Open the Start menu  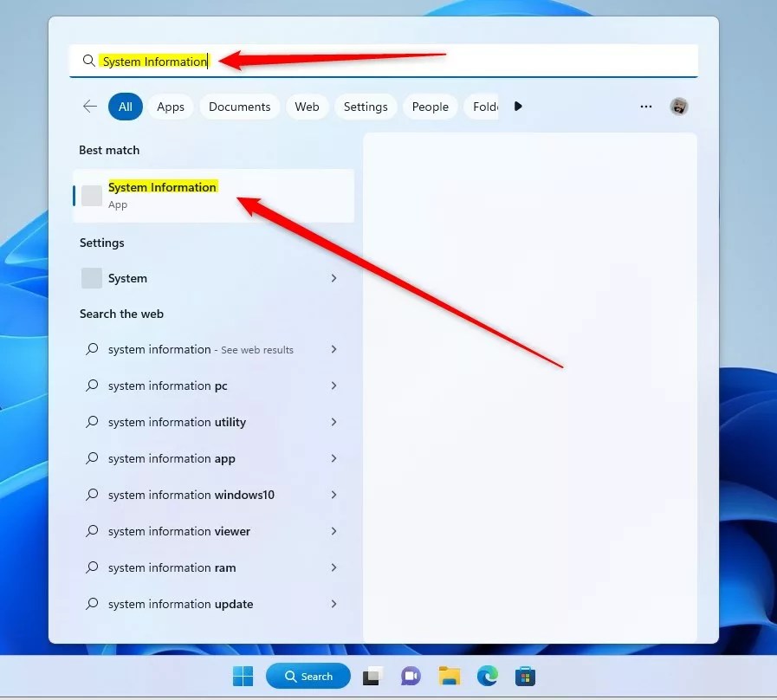(x=242, y=675)
